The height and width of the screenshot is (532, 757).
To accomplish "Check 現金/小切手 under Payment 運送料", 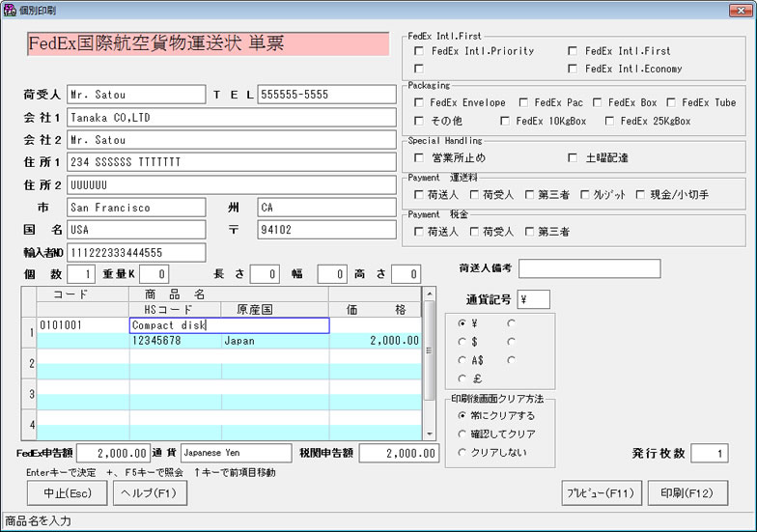I will click(641, 195).
